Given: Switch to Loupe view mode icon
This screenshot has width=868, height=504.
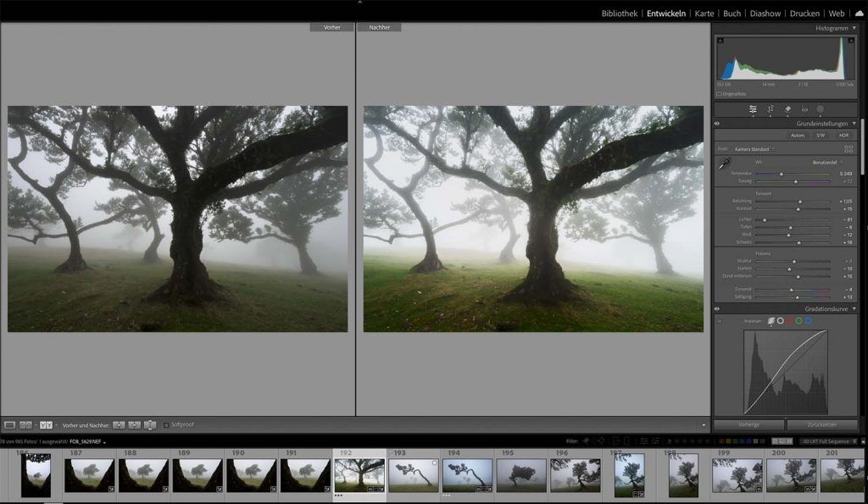Looking at the screenshot, I should tap(10, 424).
